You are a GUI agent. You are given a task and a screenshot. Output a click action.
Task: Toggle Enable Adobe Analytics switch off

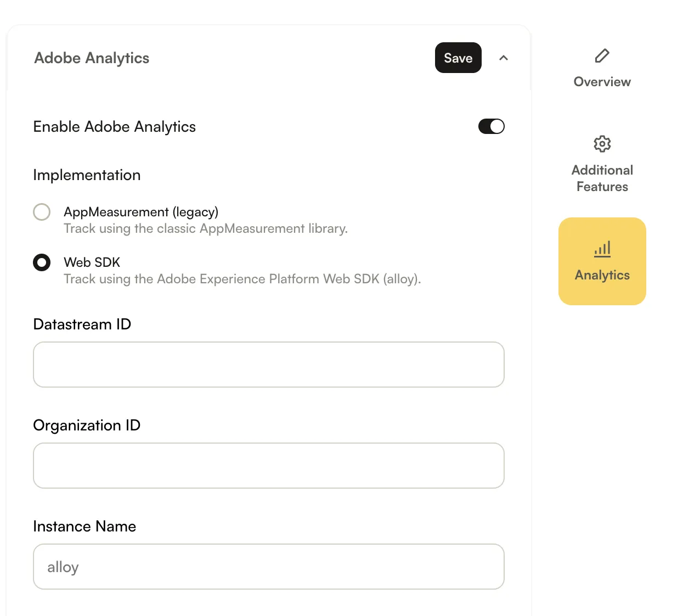coord(491,126)
